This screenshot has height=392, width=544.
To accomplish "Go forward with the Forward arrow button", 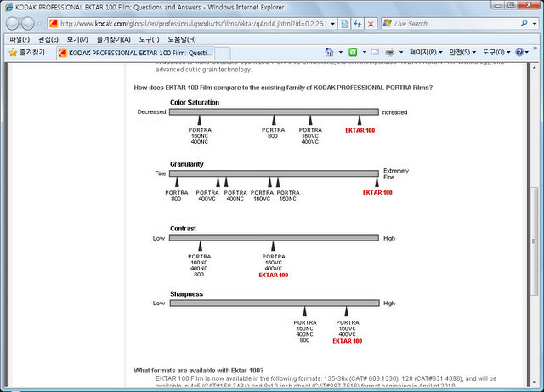I will (x=28, y=24).
